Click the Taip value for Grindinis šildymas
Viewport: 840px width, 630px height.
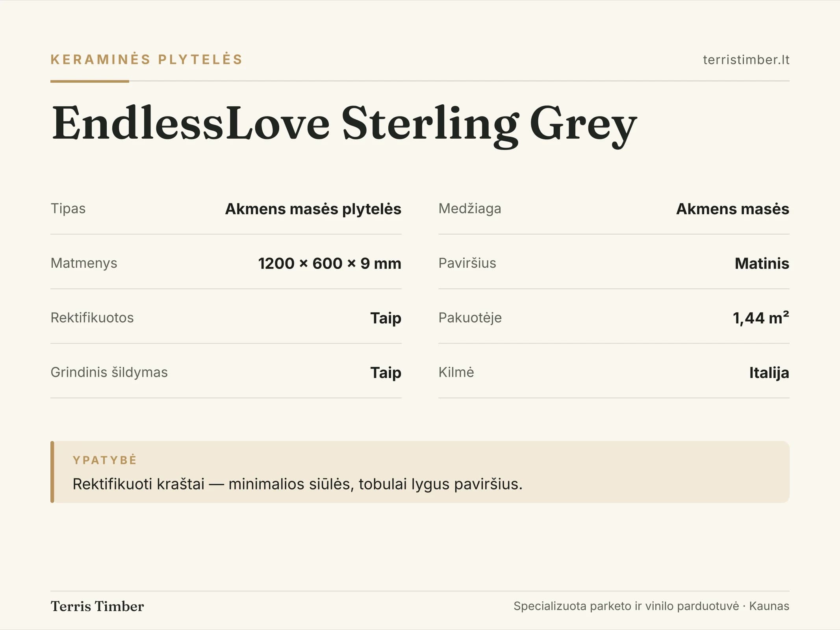click(x=386, y=373)
